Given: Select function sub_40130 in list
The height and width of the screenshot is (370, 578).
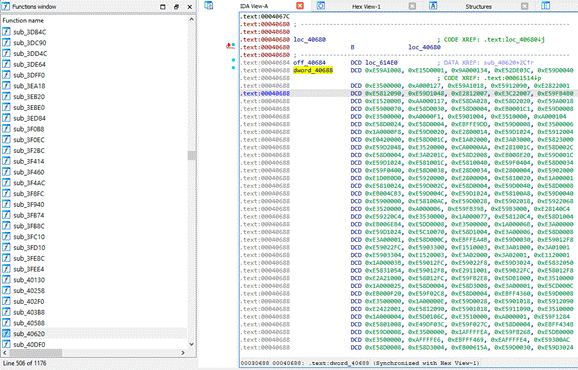Looking at the screenshot, I should 29,280.
